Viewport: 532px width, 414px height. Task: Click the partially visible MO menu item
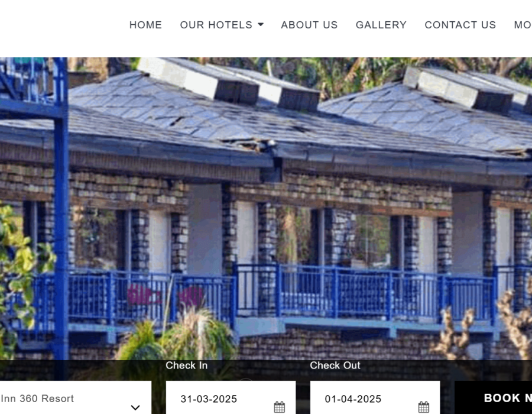(523, 25)
